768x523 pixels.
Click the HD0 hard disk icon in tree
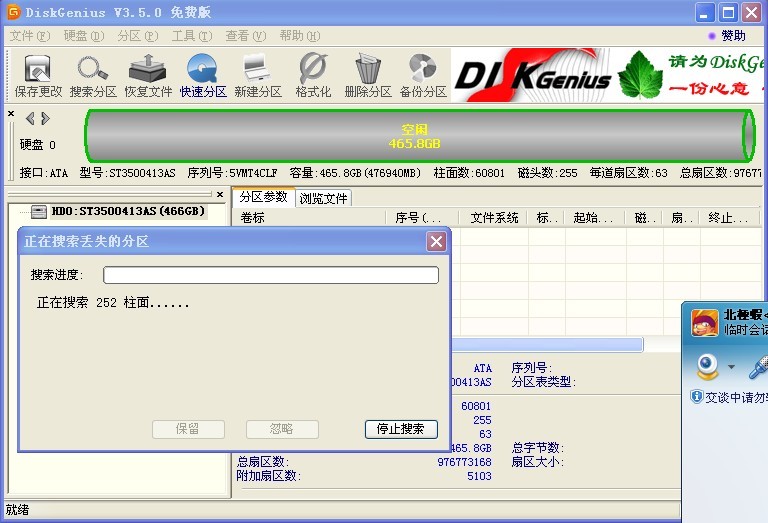tap(39, 212)
